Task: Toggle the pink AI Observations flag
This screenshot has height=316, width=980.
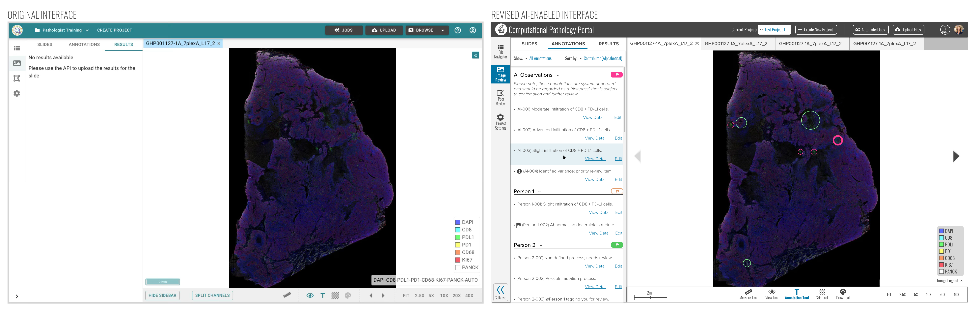Action: point(616,75)
